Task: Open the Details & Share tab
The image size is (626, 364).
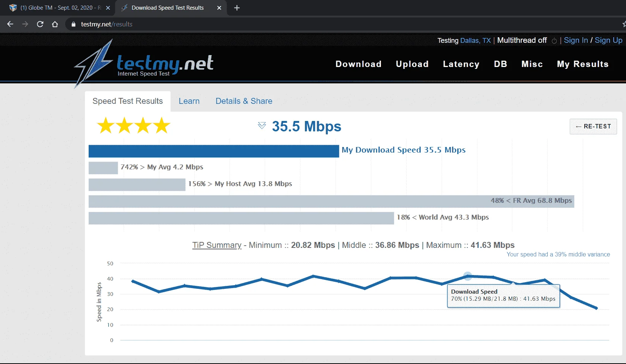Action: (244, 101)
